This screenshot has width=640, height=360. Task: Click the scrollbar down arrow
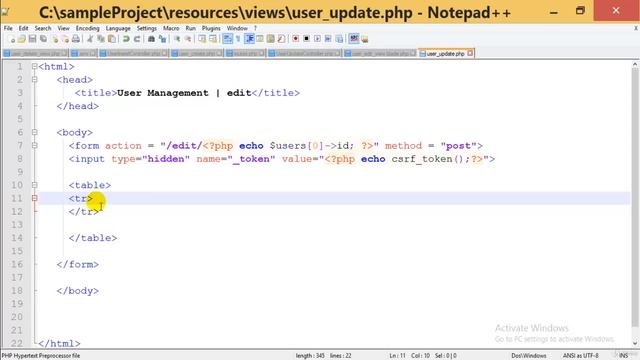point(635,343)
